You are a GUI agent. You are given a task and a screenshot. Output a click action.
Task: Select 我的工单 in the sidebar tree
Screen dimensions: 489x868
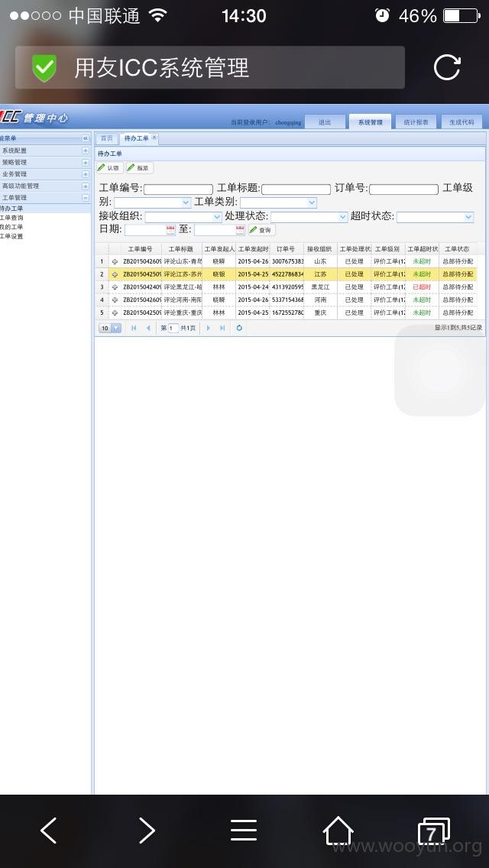(x=11, y=227)
